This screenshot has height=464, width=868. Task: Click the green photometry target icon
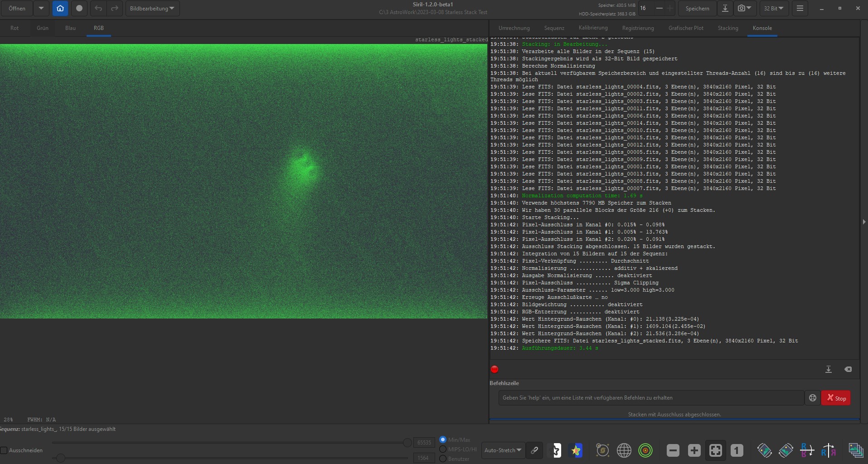tap(645, 450)
